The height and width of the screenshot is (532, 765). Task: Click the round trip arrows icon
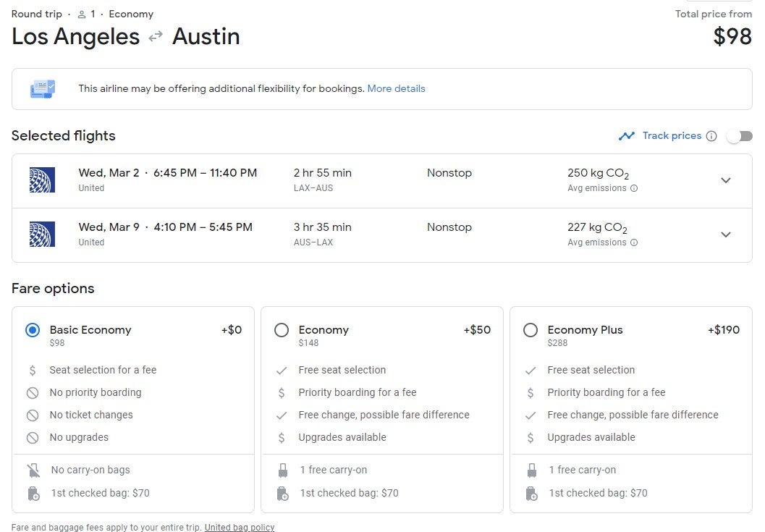[156, 37]
